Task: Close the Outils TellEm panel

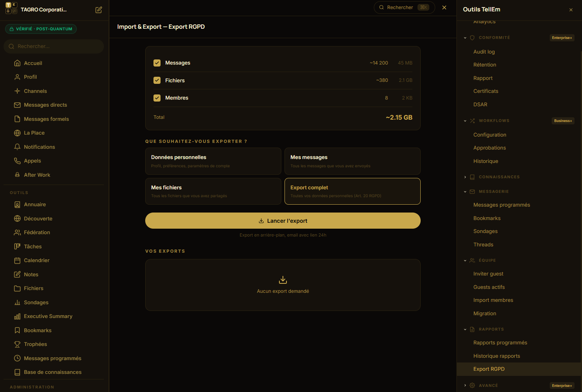Action: coord(571,10)
